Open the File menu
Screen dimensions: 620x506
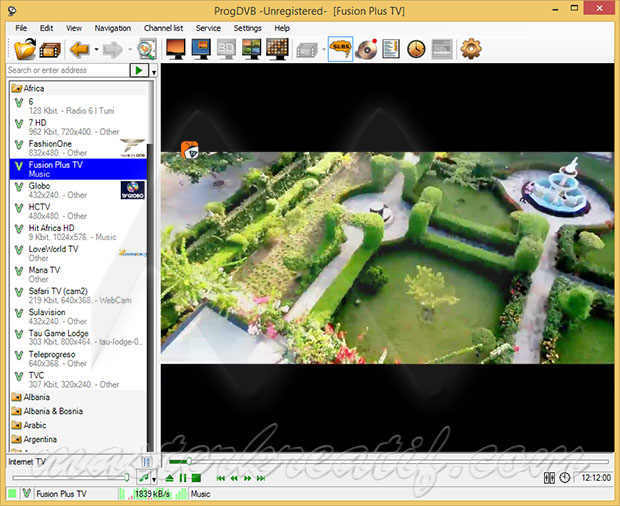pos(21,28)
